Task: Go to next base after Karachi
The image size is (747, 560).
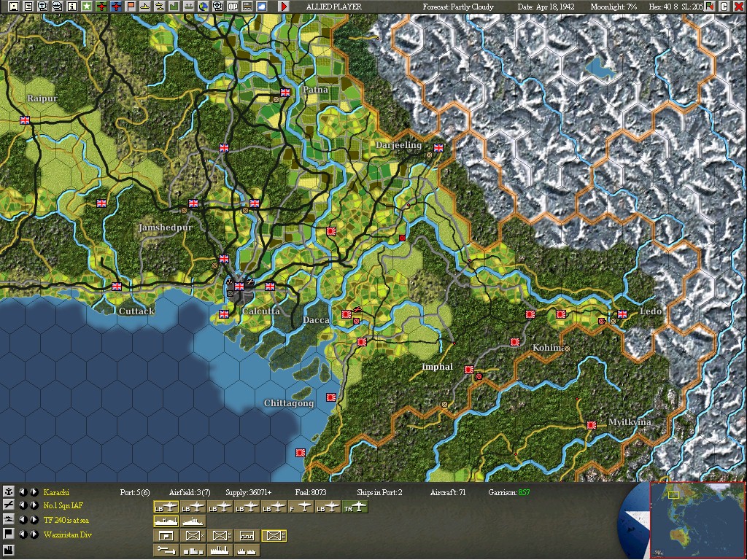Action: tap(34, 492)
